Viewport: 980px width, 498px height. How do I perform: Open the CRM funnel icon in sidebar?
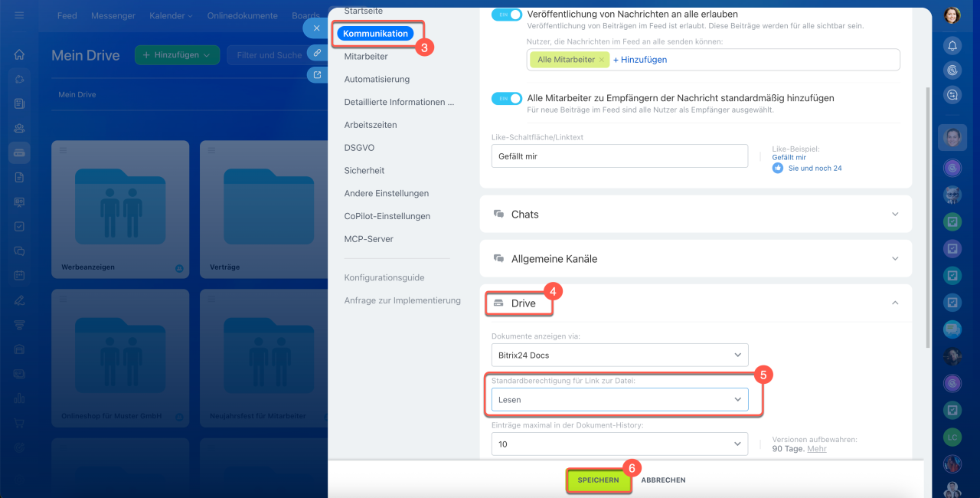pos(19,324)
